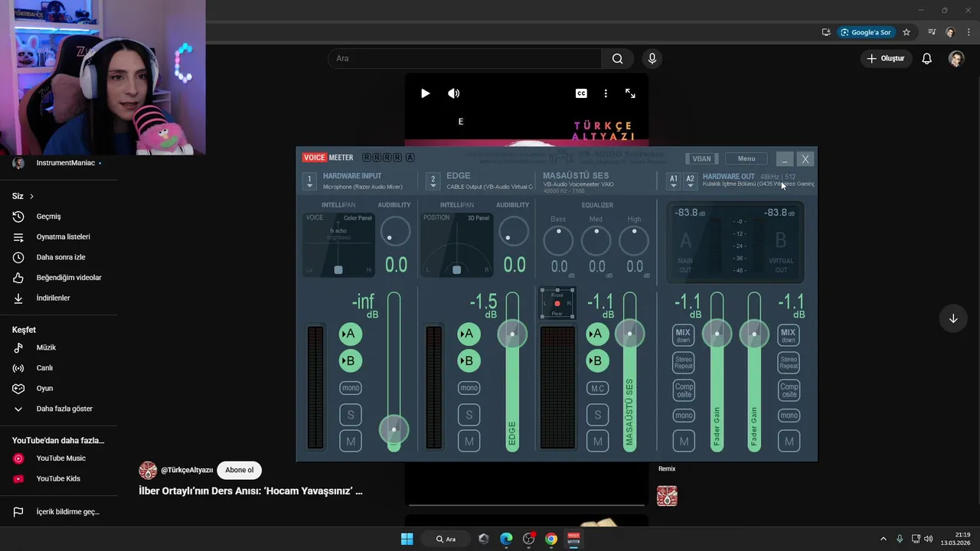Mute the Hardware Input strip
980x551 pixels.
tap(351, 441)
